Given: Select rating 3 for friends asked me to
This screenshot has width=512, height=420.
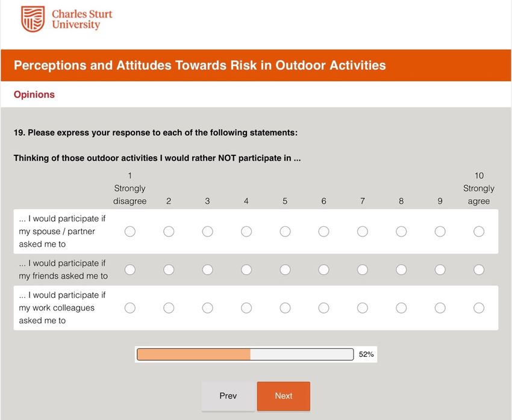Looking at the screenshot, I should click(x=207, y=270).
